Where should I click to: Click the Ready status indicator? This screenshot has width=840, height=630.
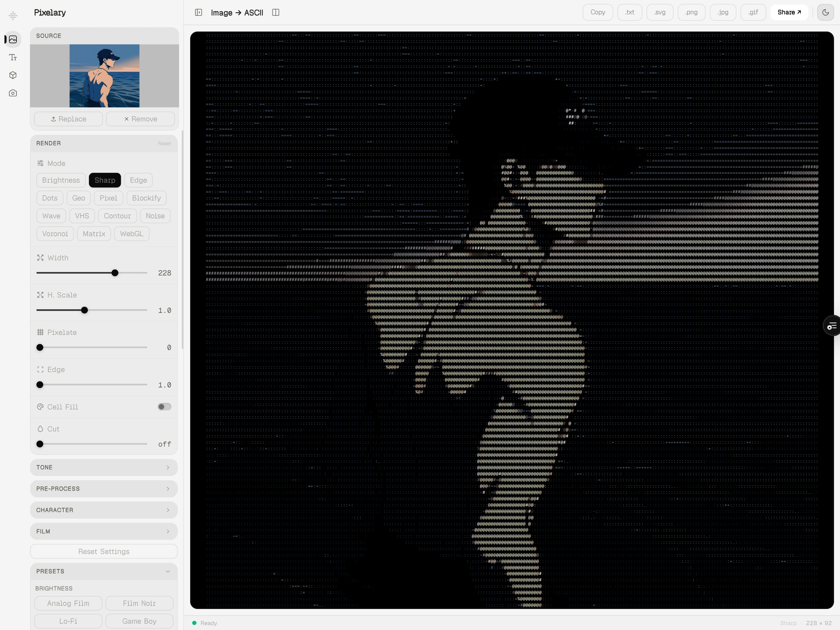205,623
